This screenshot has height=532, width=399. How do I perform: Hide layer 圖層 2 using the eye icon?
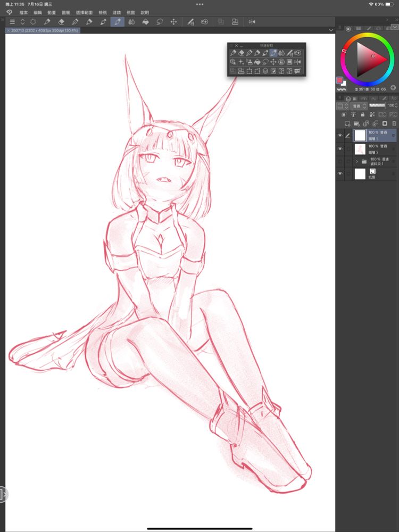340,149
